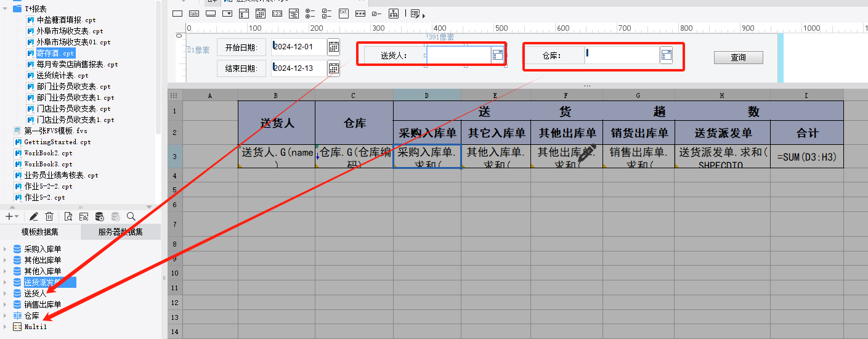Image resolution: width=868 pixels, height=339 pixels.
Task: Select the 送货派发单.求和 cell in row 3
Action: [723, 157]
